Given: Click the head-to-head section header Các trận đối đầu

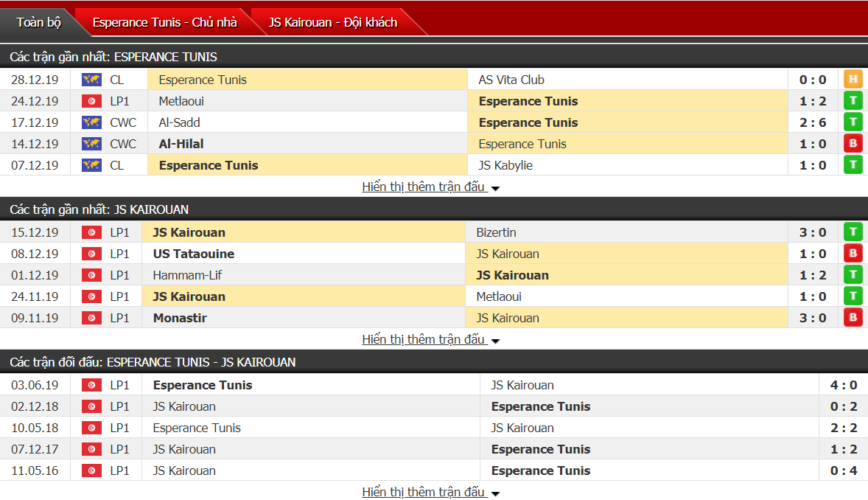Looking at the screenshot, I should coord(434,362).
